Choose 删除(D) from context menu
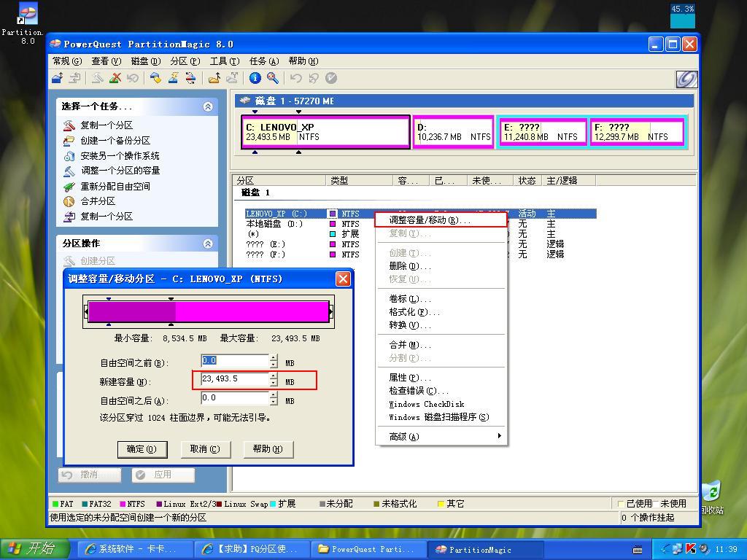747x560 pixels. tap(440, 266)
